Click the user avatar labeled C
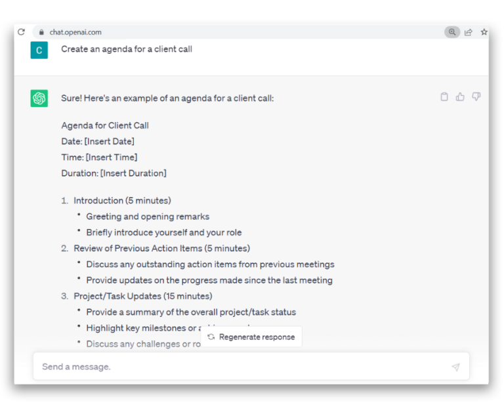 tap(39, 50)
